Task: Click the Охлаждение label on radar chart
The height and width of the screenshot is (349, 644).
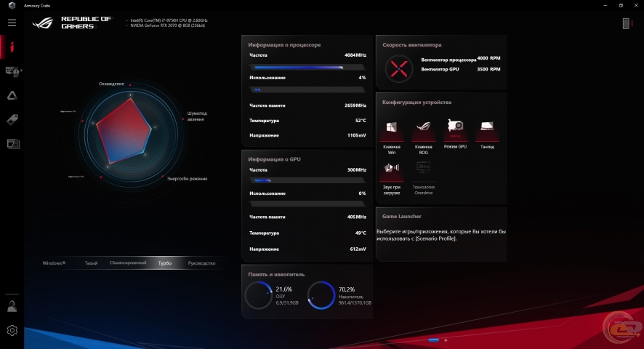Action: pos(111,84)
